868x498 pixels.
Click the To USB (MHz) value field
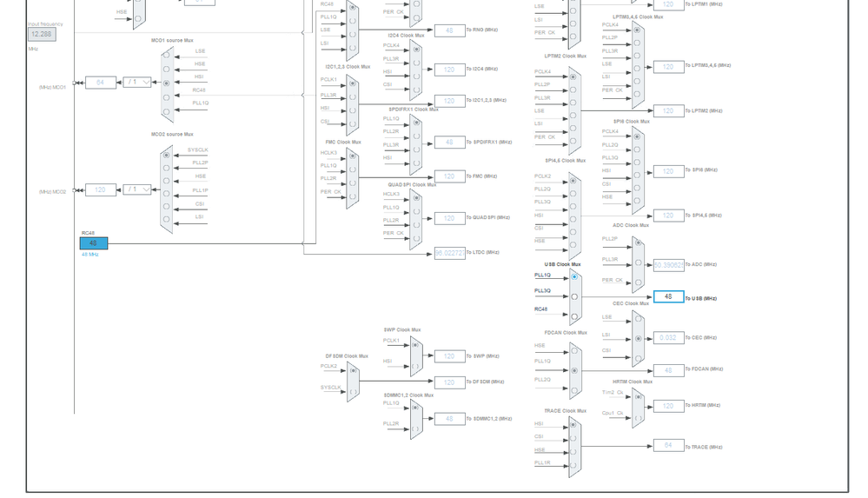point(669,296)
